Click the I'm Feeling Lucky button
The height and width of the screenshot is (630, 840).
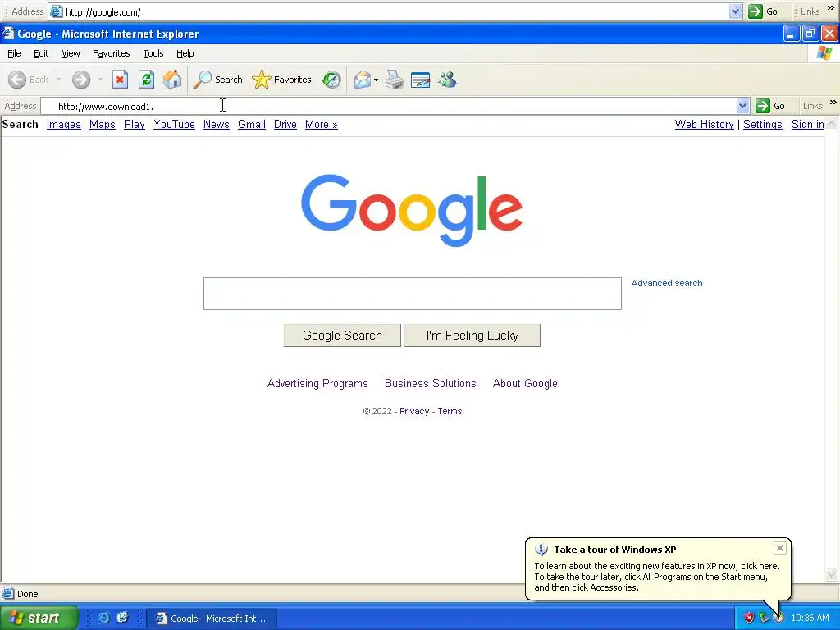pyautogui.click(x=472, y=336)
